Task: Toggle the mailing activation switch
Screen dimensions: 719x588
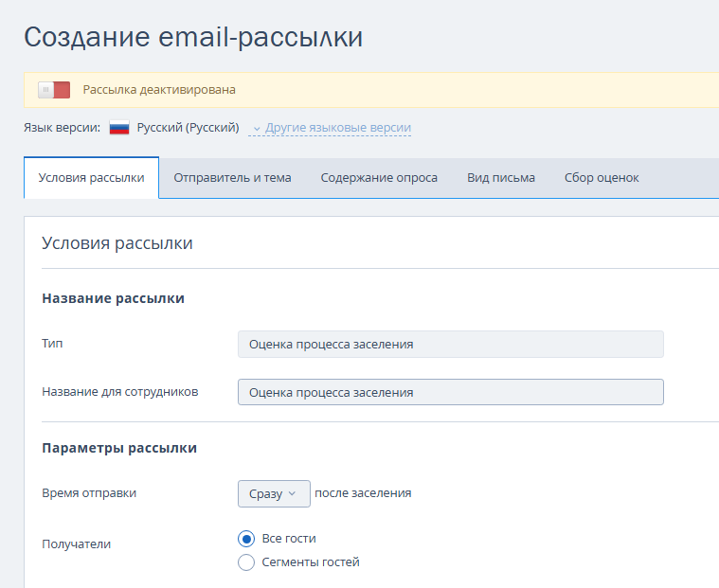Action: click(54, 90)
